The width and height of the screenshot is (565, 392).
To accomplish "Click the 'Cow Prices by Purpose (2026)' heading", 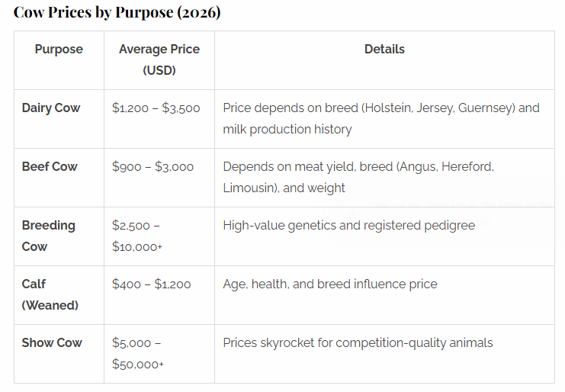I will [x=117, y=13].
